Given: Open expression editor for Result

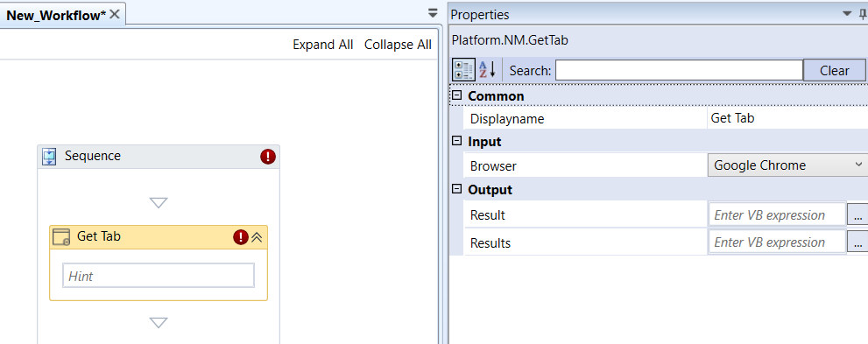Looking at the screenshot, I should (858, 214).
